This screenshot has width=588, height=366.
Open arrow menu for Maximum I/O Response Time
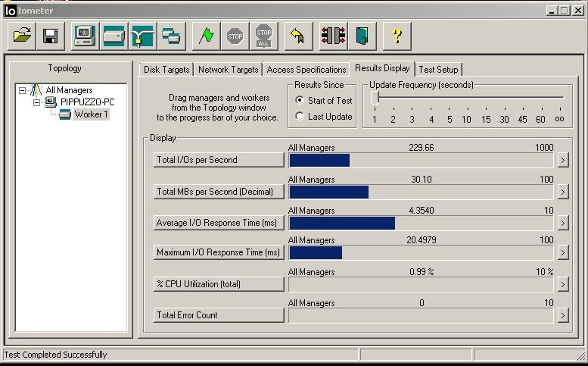(562, 252)
